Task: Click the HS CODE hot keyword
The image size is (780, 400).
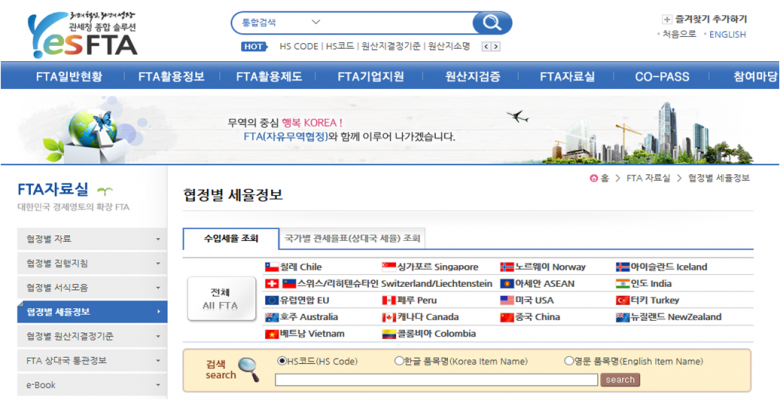Action: (x=298, y=47)
